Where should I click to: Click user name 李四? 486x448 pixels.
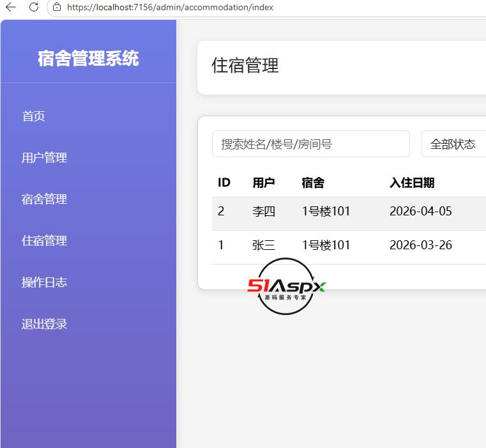(264, 212)
